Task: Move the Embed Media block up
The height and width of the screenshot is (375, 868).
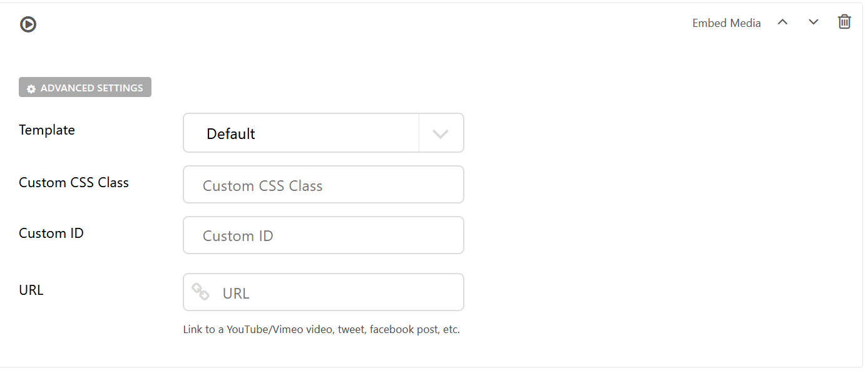Action: click(x=782, y=22)
